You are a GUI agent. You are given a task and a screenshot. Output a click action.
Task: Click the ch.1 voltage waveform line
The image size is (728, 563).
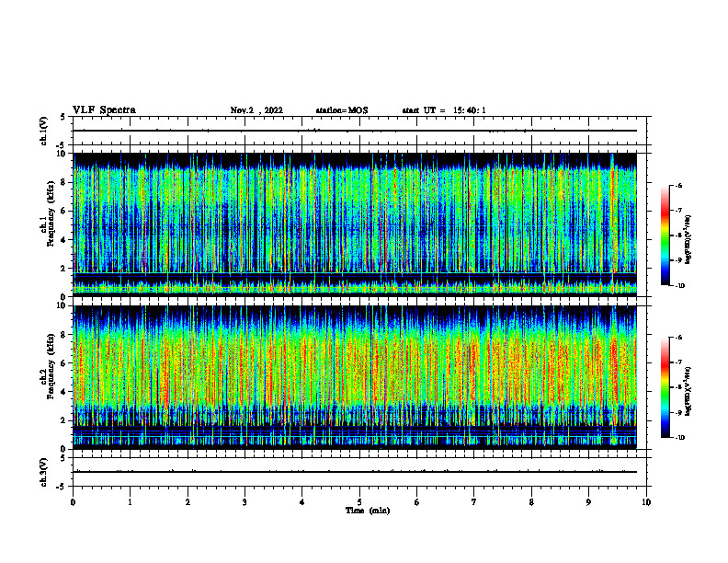click(x=355, y=131)
